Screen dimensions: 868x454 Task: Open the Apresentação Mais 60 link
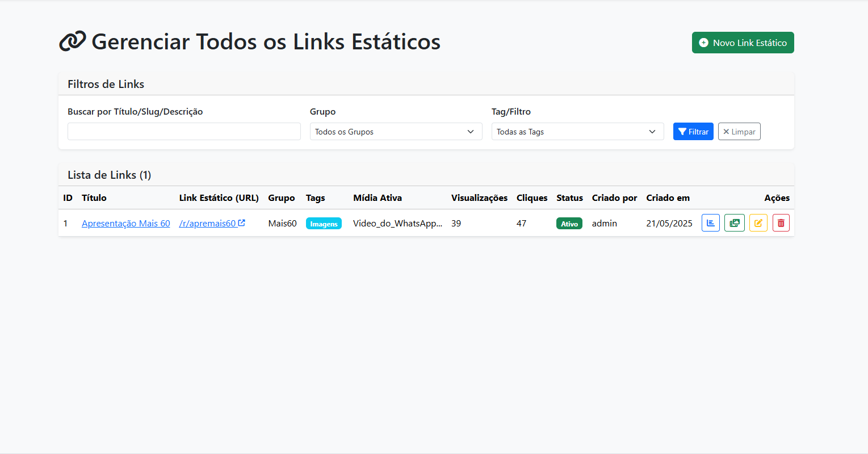[125, 223]
